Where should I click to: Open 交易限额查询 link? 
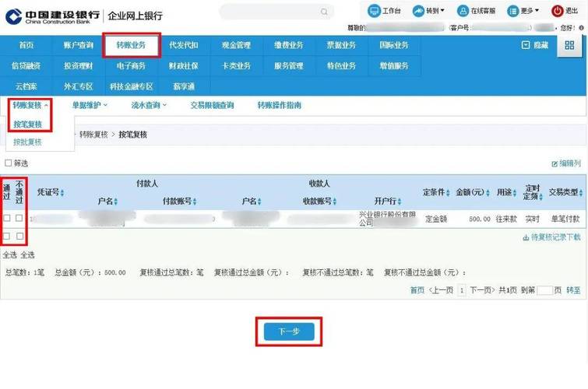point(212,105)
